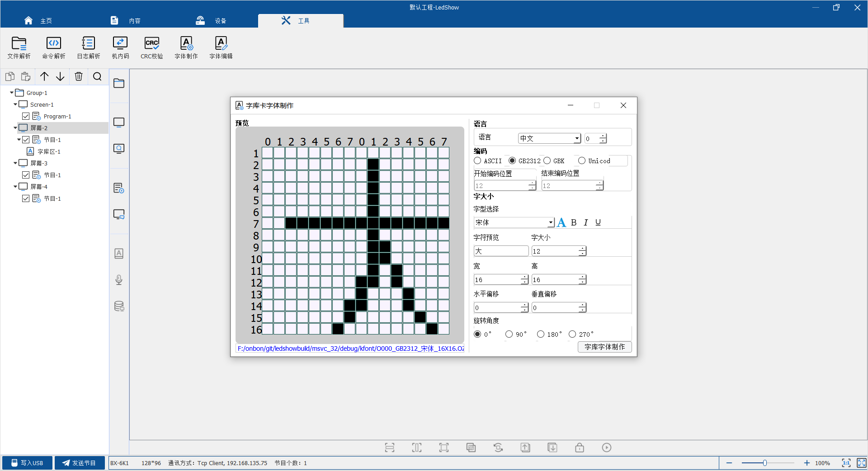Toggle italic I in font dialog
This screenshot has height=471, width=868.
(586, 222)
